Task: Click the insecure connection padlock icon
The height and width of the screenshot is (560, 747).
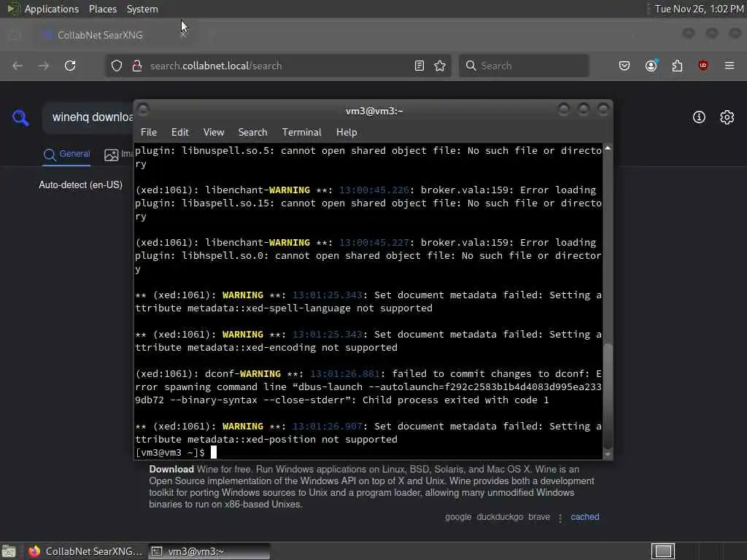Action: tap(137, 66)
